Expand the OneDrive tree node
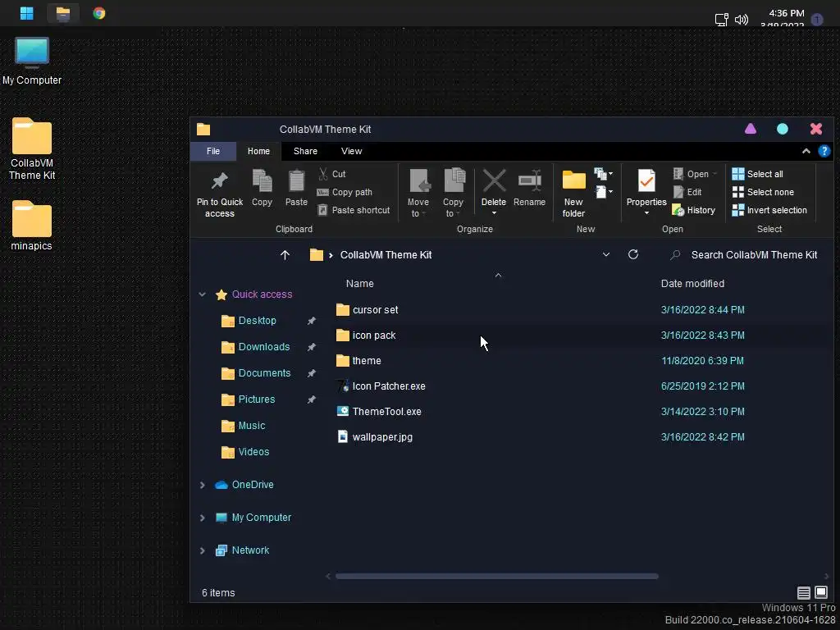840x630 pixels. pos(203,485)
